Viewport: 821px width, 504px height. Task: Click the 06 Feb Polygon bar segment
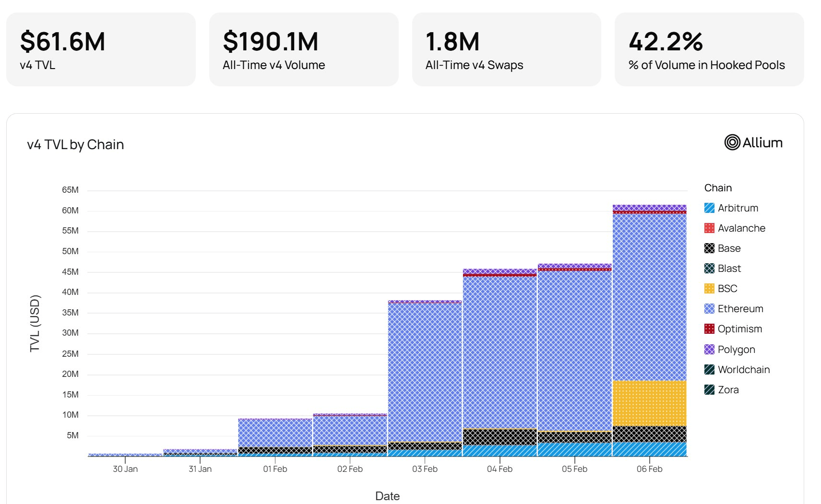650,208
